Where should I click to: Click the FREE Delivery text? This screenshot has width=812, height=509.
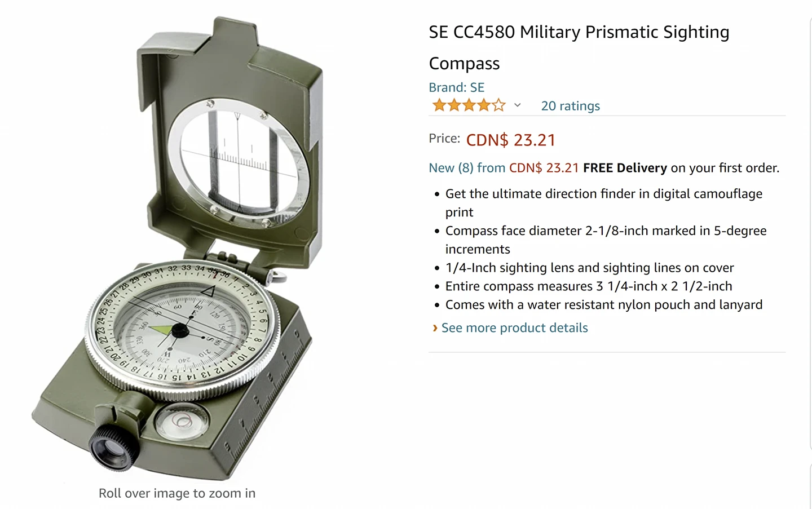pyautogui.click(x=625, y=168)
